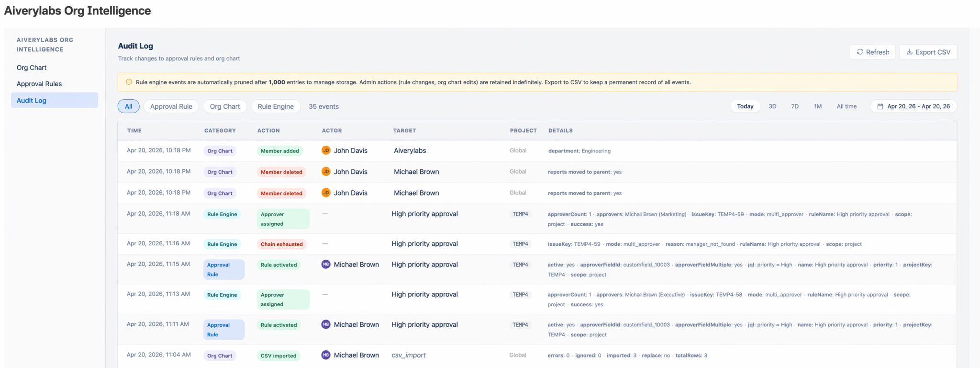The height and width of the screenshot is (368, 980).
Task: Select the All time range
Action: pos(846,106)
